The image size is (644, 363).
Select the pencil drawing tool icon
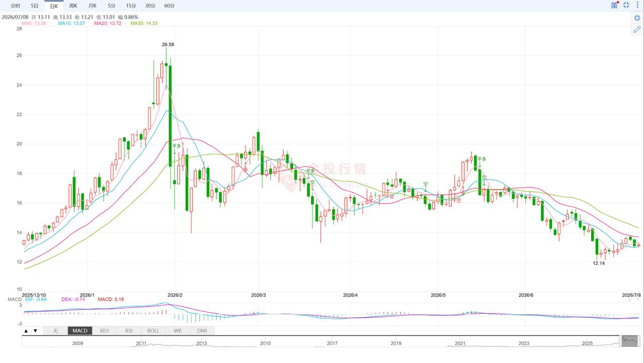637,30
